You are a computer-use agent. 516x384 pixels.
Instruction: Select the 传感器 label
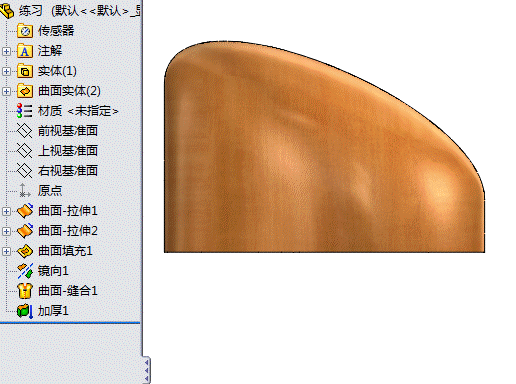tap(56, 31)
